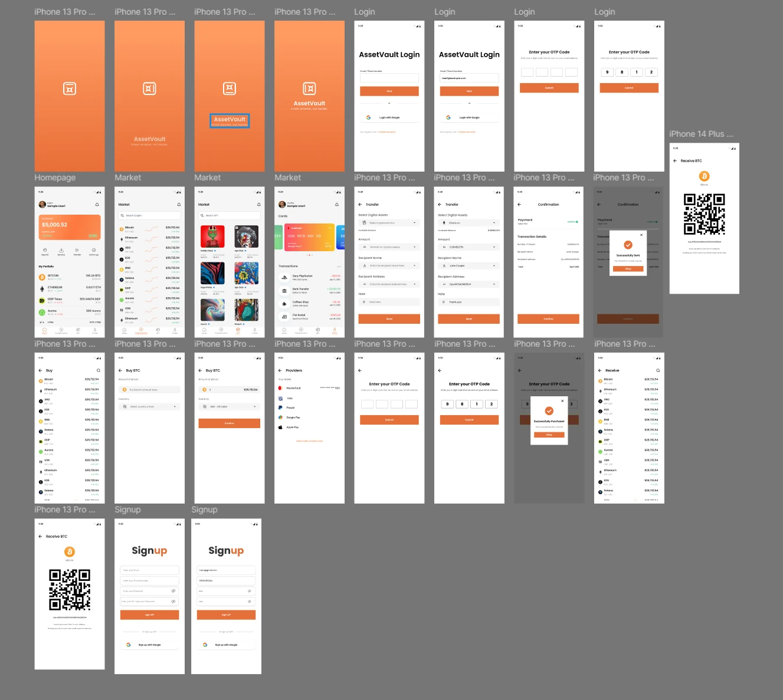Click bell icon in NFT Market frame
The height and width of the screenshot is (700, 783).
(x=258, y=205)
